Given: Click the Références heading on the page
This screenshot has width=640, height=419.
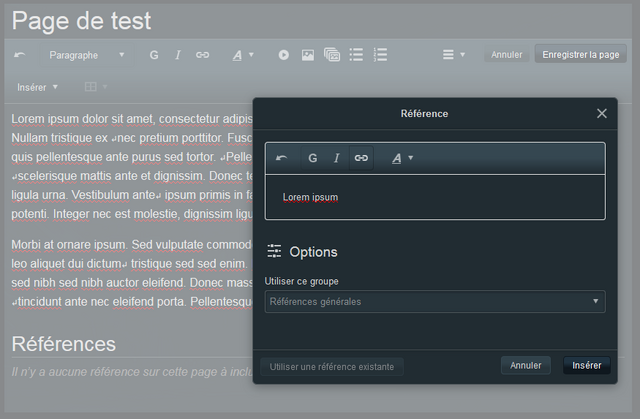Looking at the screenshot, I should pos(64,344).
